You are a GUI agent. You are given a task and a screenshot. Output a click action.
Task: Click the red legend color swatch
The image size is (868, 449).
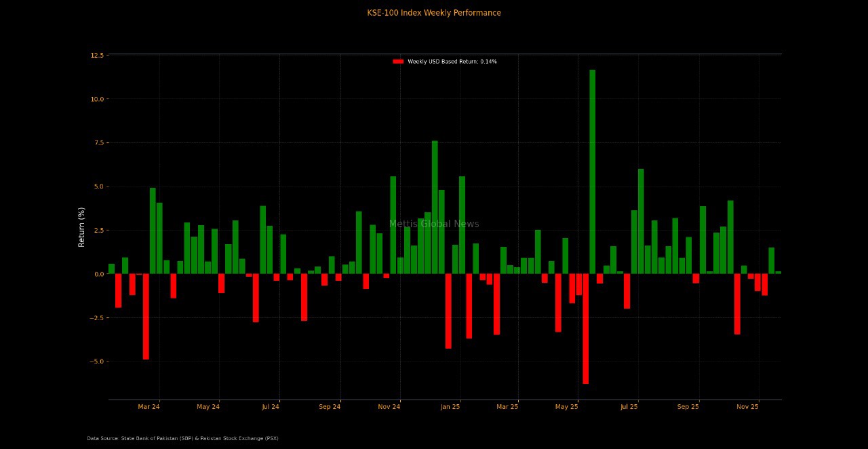(x=398, y=62)
